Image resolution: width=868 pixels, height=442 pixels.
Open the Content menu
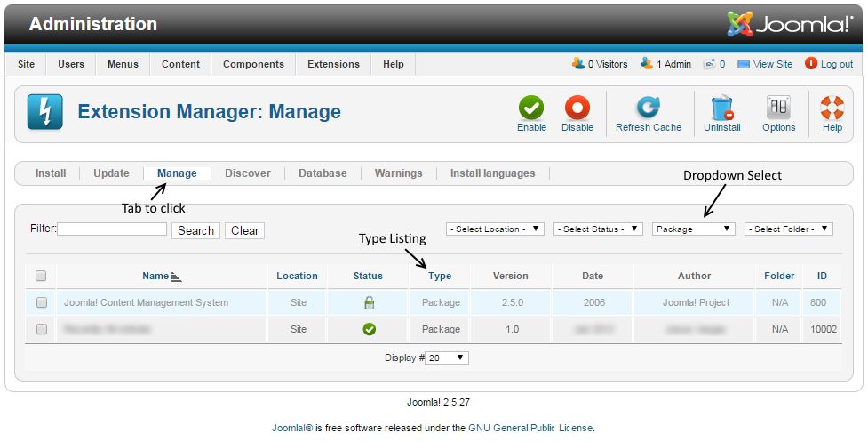180,64
